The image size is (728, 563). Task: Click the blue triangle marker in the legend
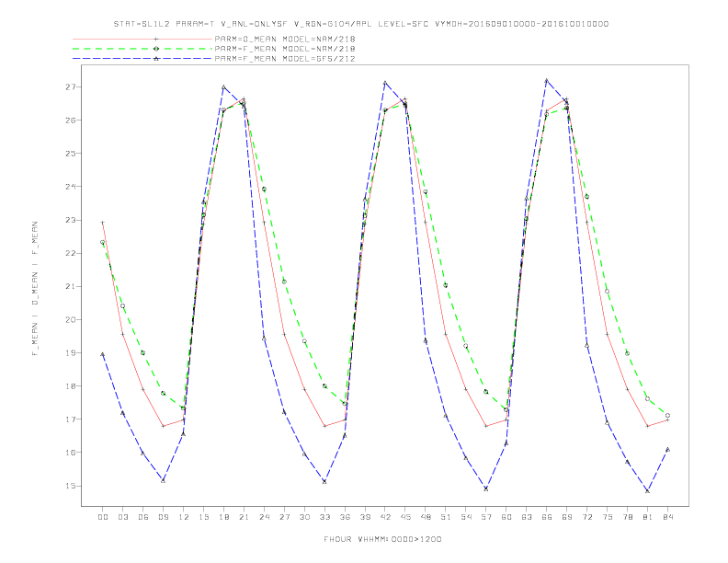[x=156, y=59]
